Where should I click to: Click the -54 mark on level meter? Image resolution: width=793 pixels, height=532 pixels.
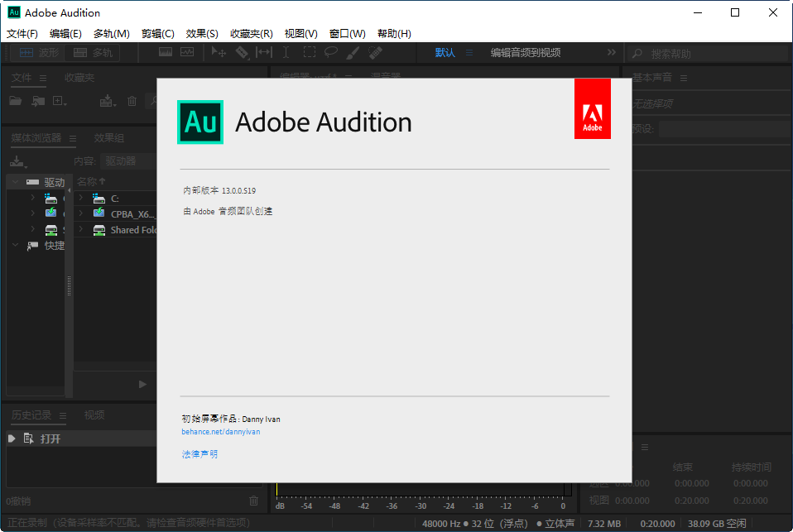306,506
